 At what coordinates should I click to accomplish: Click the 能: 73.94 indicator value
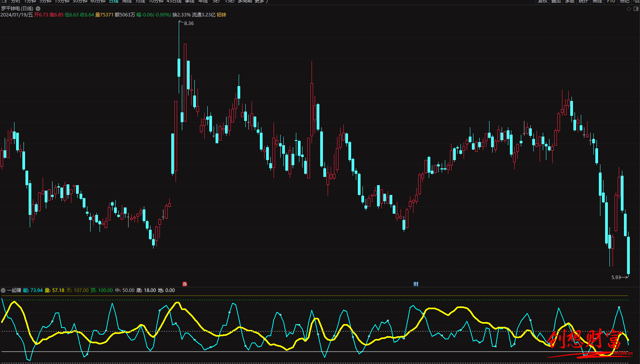point(33,290)
